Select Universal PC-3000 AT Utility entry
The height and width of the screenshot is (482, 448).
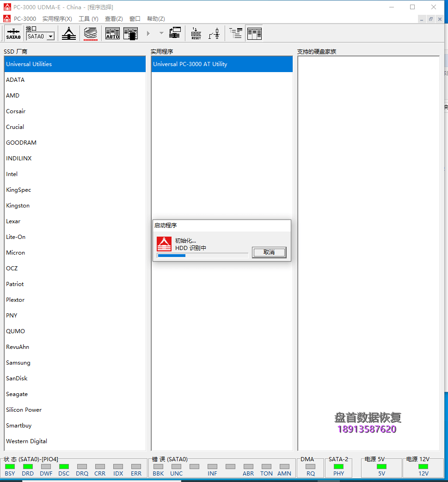coord(222,64)
